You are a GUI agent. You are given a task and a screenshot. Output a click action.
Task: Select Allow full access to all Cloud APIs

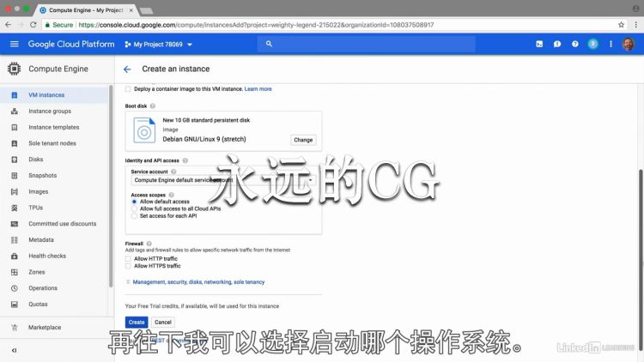tap(134, 209)
